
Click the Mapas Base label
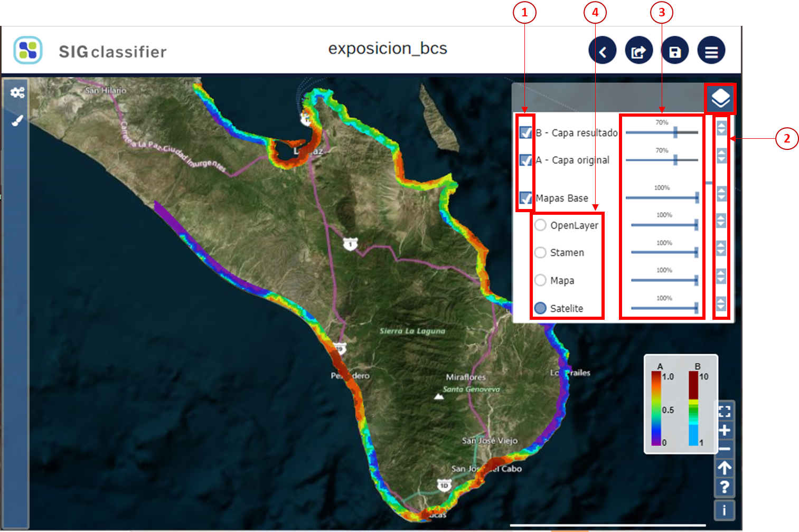click(562, 198)
